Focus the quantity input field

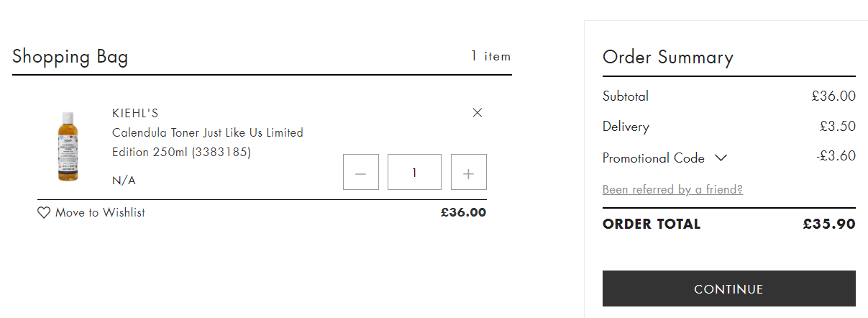pos(414,172)
